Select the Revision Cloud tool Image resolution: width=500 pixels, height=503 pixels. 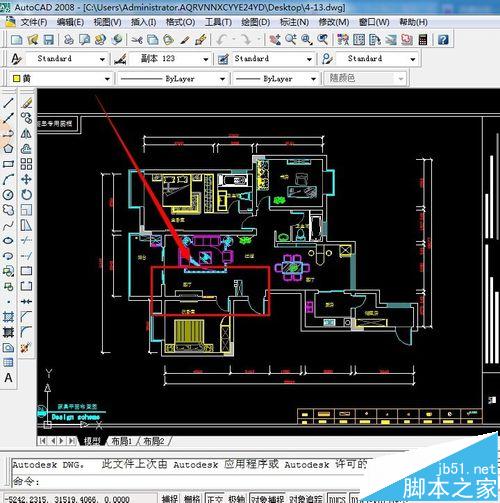pos(8,210)
